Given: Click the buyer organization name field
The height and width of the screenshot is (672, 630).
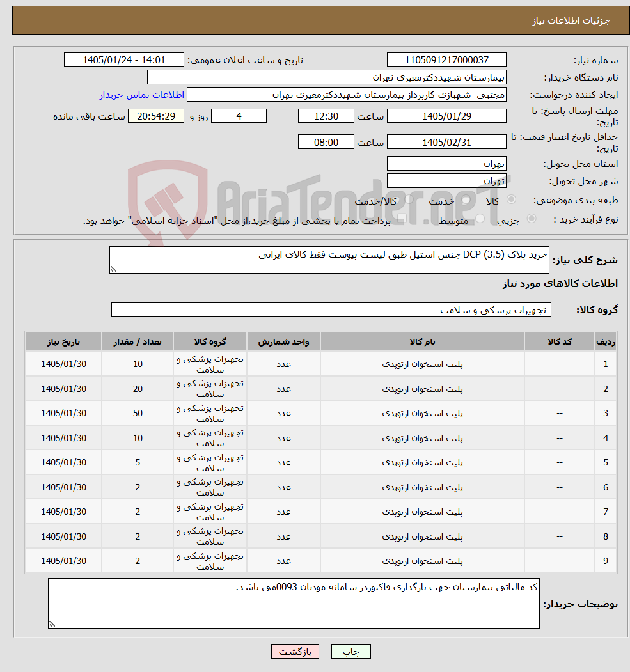Looking at the screenshot, I should (x=327, y=77).
